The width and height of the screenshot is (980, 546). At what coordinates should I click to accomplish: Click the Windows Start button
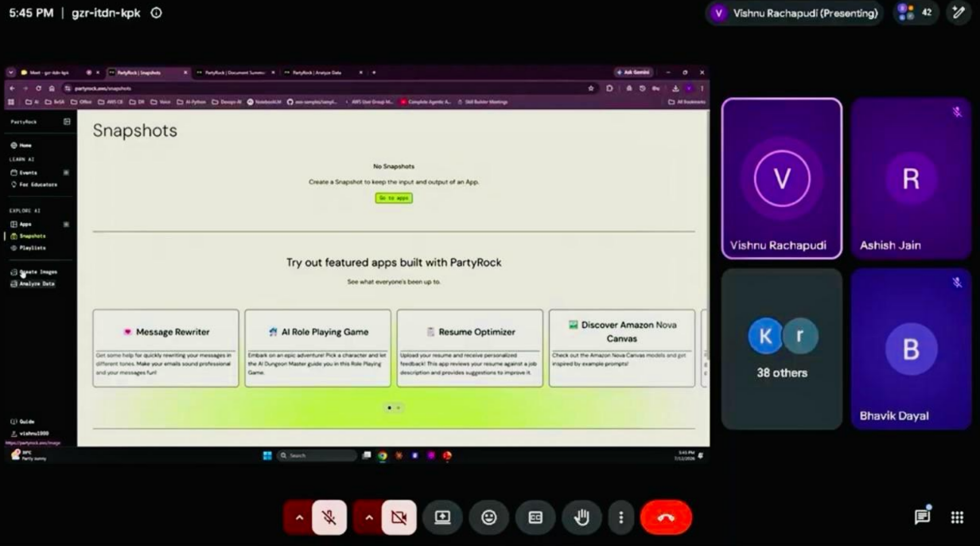click(267, 456)
